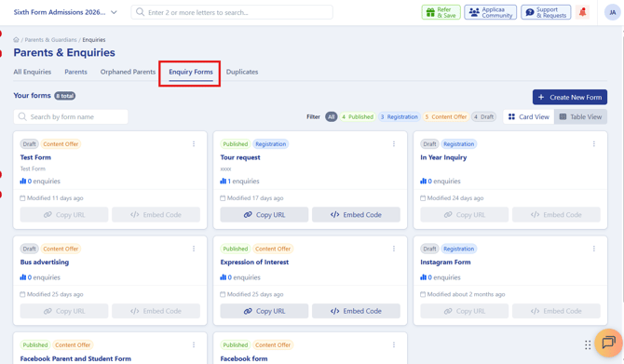The height and width of the screenshot is (364, 624).
Task: Click Enquiries breadcrumb text
Action: click(x=94, y=40)
